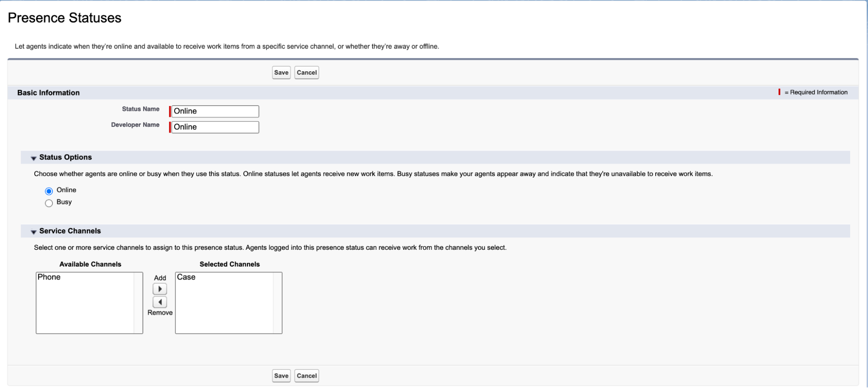Select Case in Selected Channels list
The image size is (868, 388).
pos(186,277)
